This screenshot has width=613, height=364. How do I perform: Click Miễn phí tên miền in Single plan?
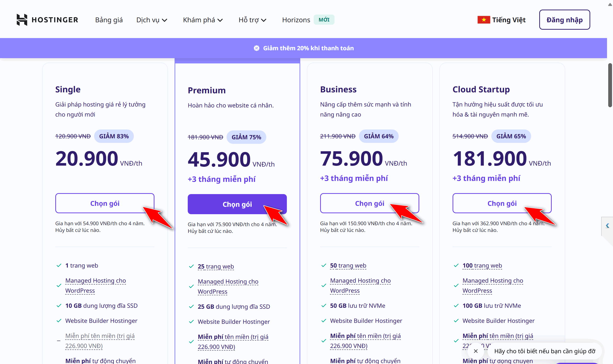pyautogui.click(x=100, y=341)
